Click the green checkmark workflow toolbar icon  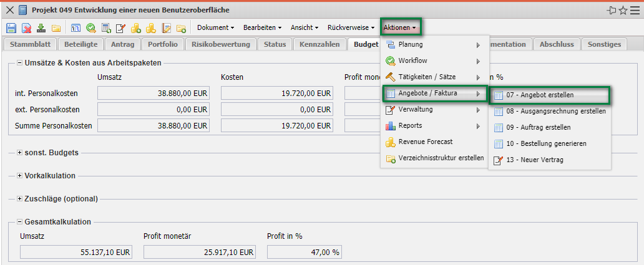90,28
